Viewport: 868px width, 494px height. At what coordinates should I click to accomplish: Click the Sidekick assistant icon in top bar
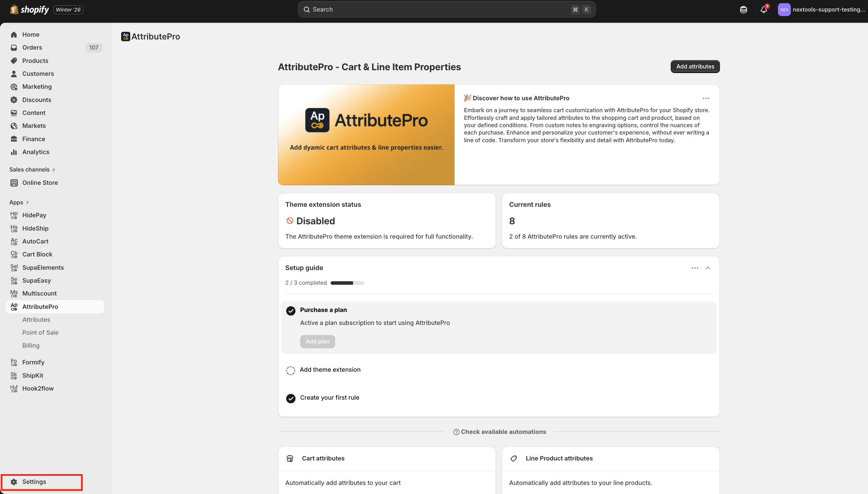(x=743, y=10)
